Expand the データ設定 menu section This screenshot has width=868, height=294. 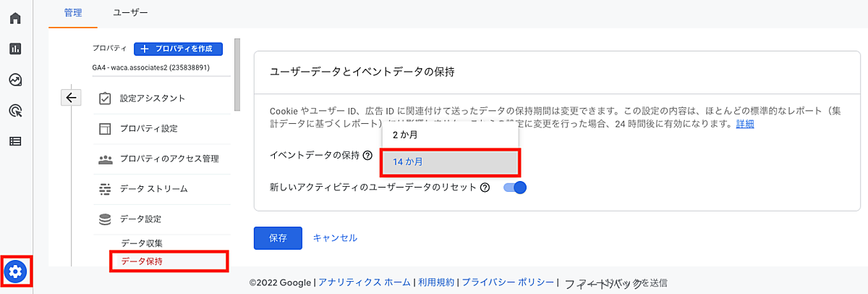click(140, 219)
